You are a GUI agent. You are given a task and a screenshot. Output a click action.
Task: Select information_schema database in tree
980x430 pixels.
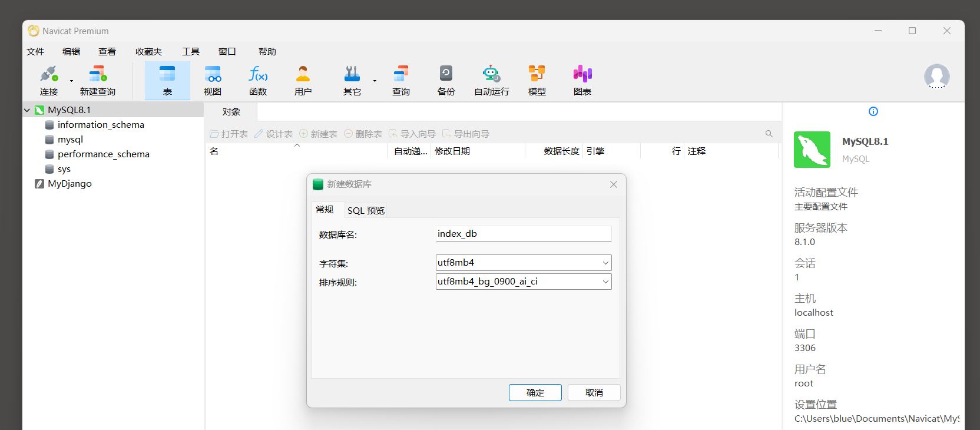tap(101, 125)
